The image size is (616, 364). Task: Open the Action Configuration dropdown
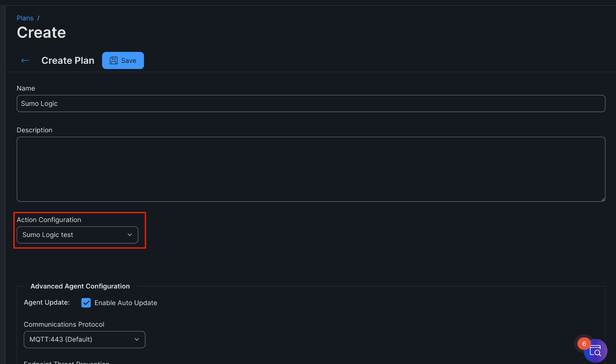click(x=77, y=235)
